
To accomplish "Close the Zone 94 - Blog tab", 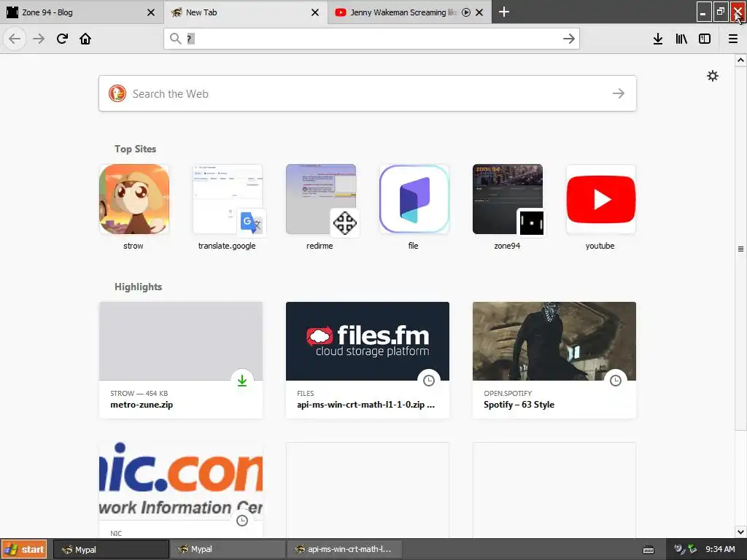I will pyautogui.click(x=150, y=12).
